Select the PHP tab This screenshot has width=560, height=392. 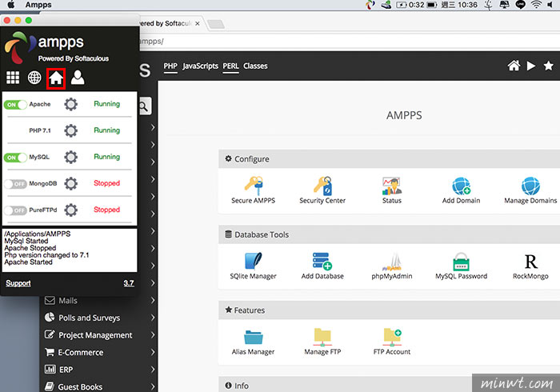(170, 66)
